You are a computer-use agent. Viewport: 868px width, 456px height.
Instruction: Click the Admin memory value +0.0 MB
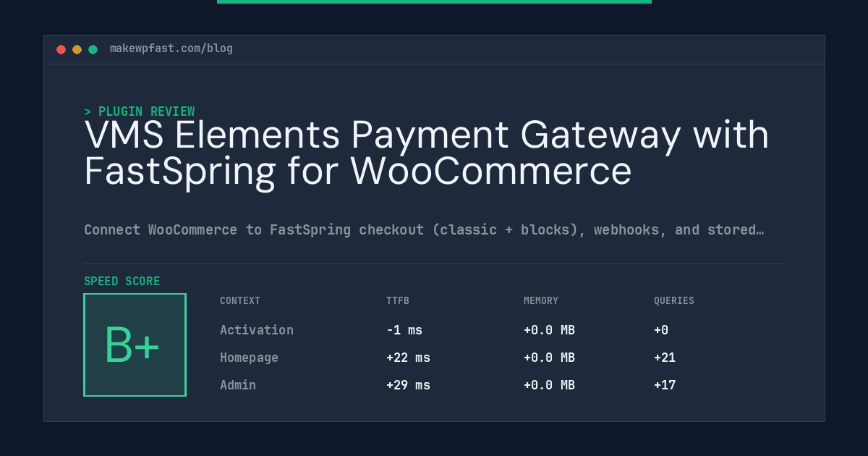(x=549, y=385)
